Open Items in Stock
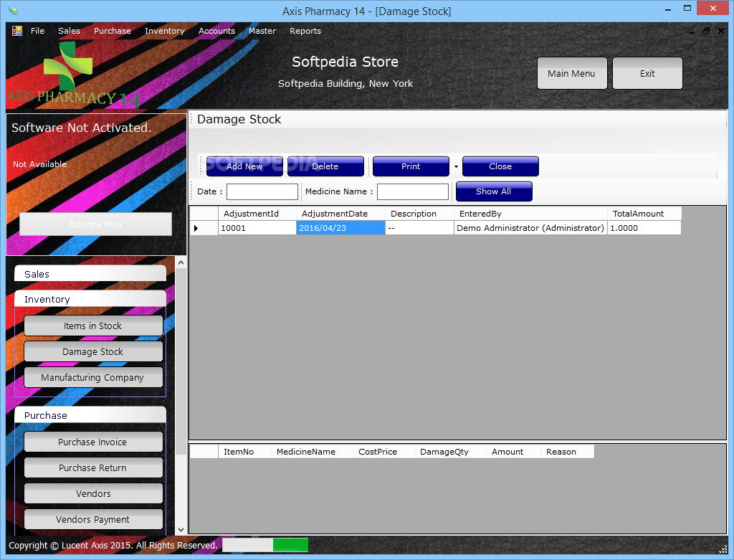734x560 pixels. (93, 326)
